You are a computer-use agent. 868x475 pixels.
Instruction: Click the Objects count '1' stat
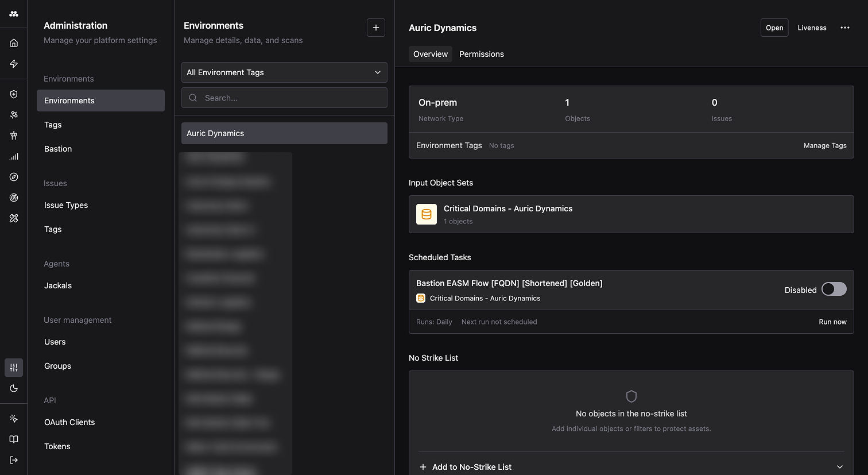567,102
